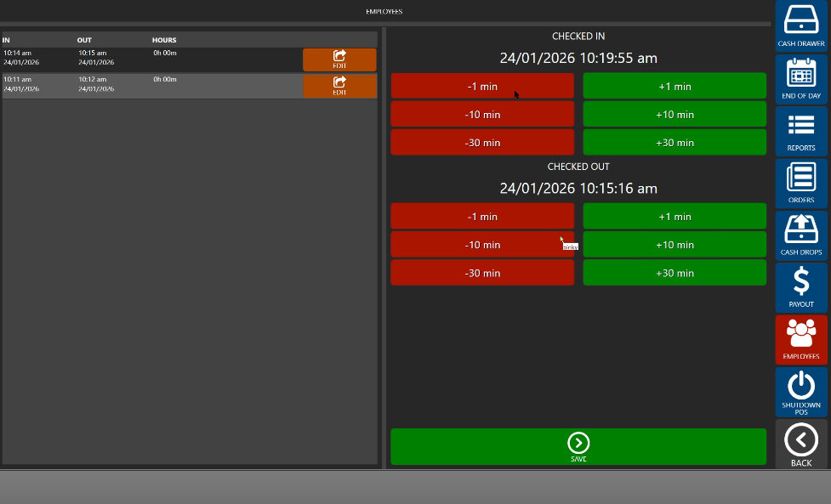Viewport: 831px width, 504px height.
Task: Go back using the Back arrow
Action: pos(800,443)
